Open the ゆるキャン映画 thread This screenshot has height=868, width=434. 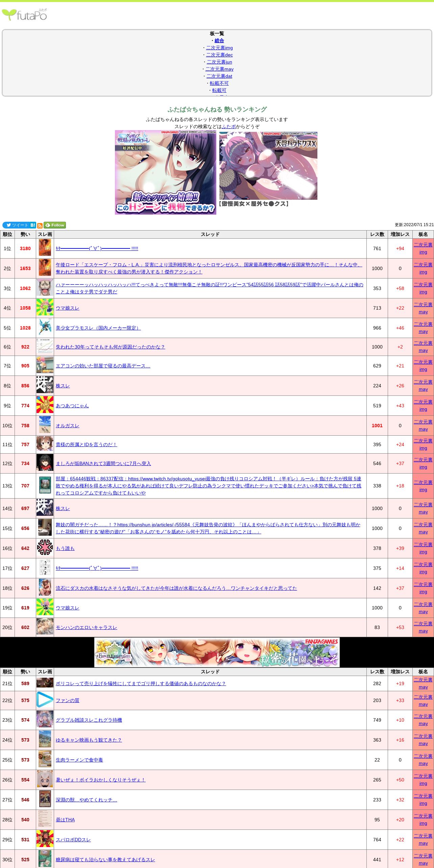click(x=89, y=740)
